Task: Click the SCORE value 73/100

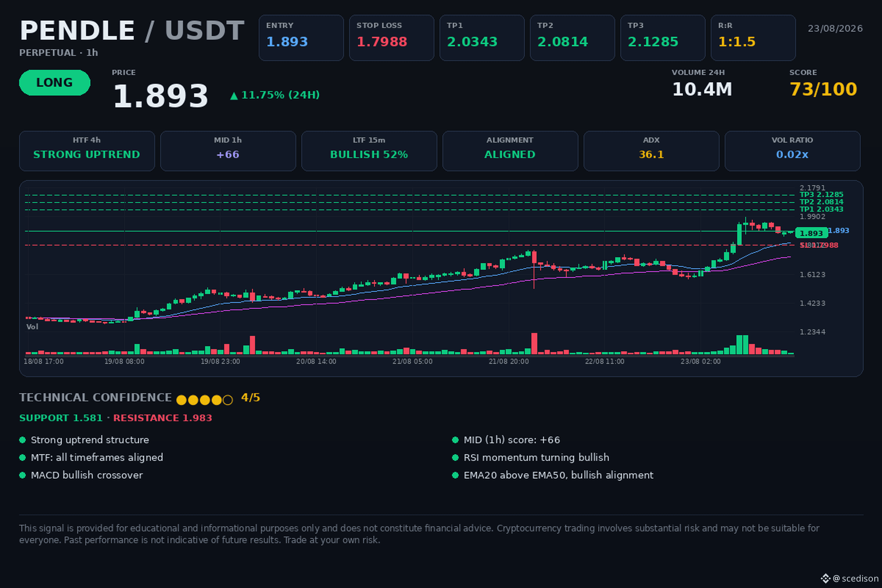Action: pos(824,89)
